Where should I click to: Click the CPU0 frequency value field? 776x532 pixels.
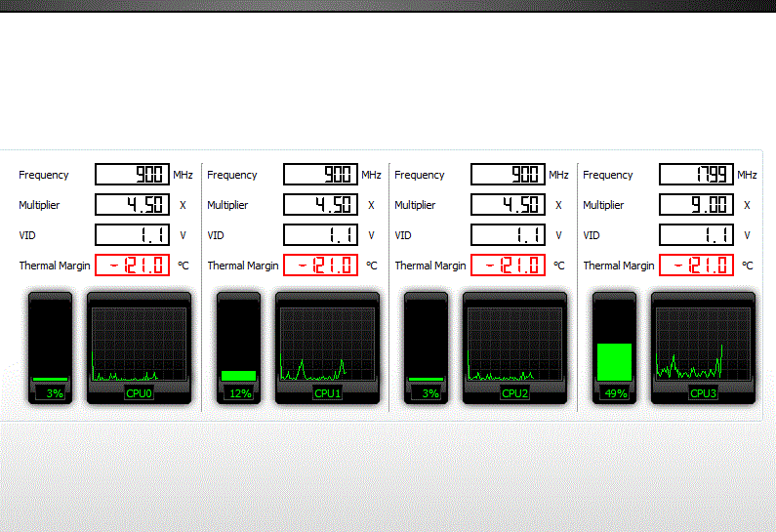click(132, 174)
